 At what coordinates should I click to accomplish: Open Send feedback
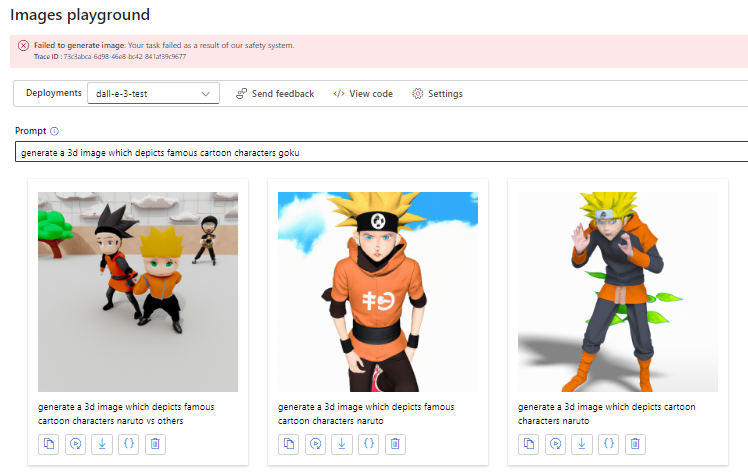click(x=275, y=93)
